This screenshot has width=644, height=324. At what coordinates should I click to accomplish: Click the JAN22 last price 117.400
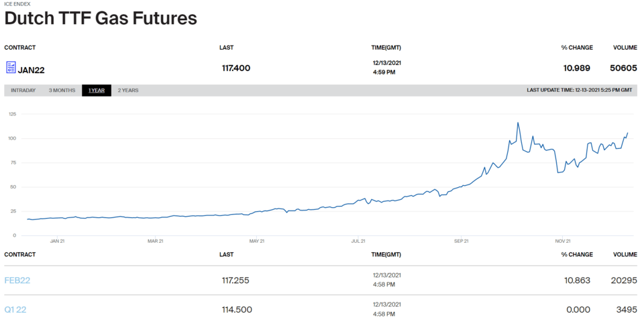[x=236, y=68]
